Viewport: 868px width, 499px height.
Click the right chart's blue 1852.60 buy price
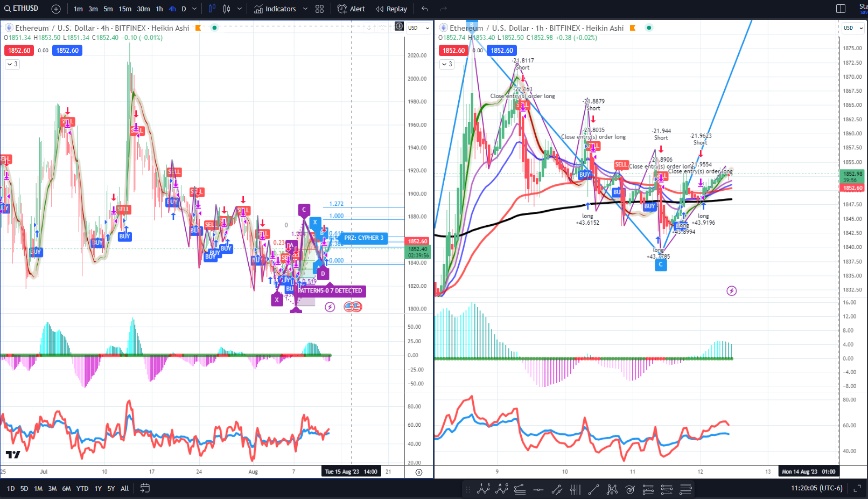(x=502, y=50)
